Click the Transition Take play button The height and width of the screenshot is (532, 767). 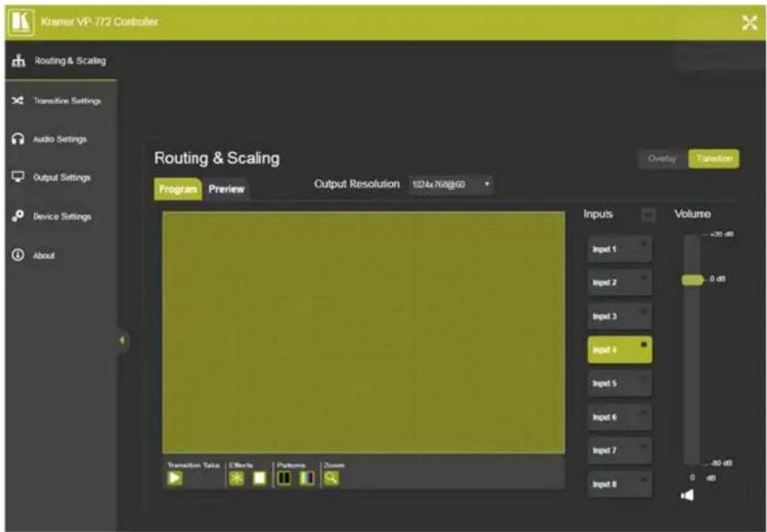point(175,478)
